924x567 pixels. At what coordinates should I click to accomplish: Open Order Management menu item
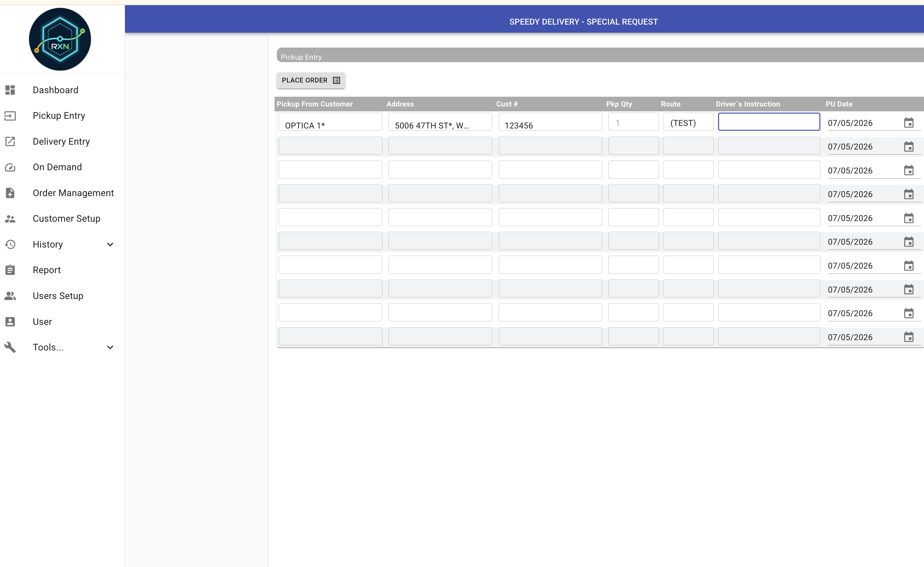tap(73, 193)
